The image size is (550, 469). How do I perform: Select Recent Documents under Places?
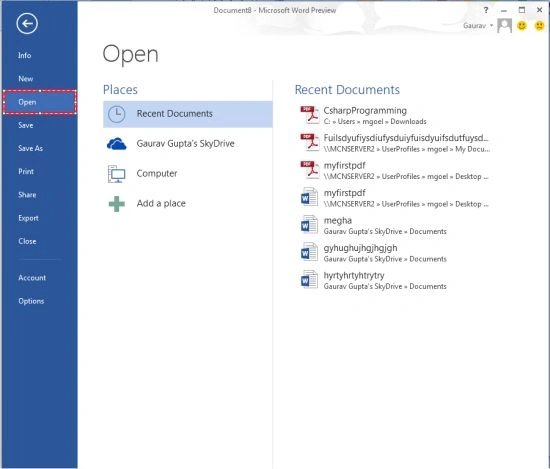(x=188, y=114)
